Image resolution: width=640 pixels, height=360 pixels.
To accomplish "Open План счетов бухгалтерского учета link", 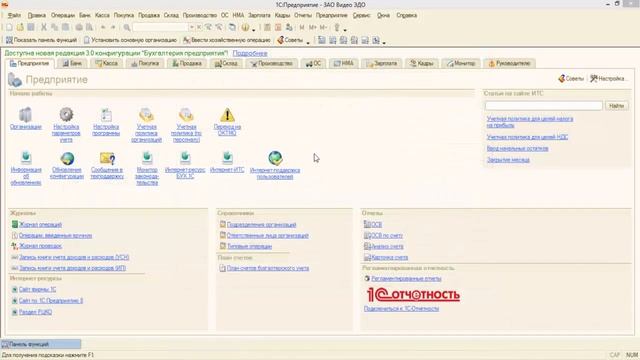I will [268, 268].
